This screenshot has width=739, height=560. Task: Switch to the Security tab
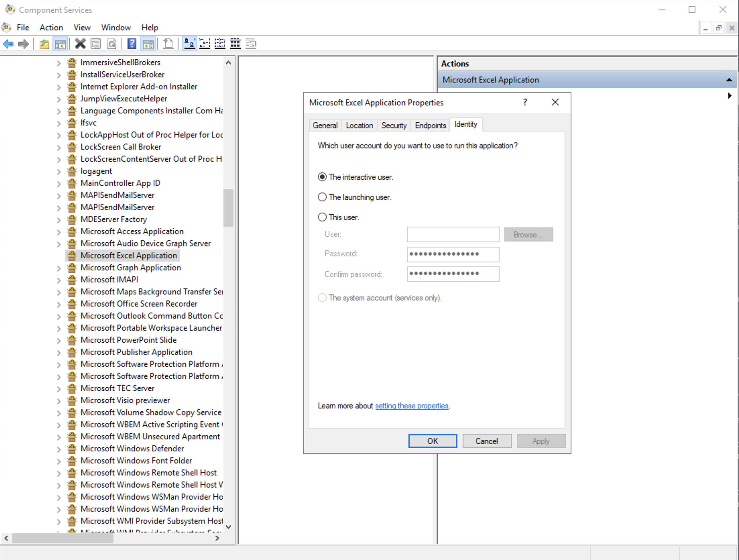click(394, 125)
